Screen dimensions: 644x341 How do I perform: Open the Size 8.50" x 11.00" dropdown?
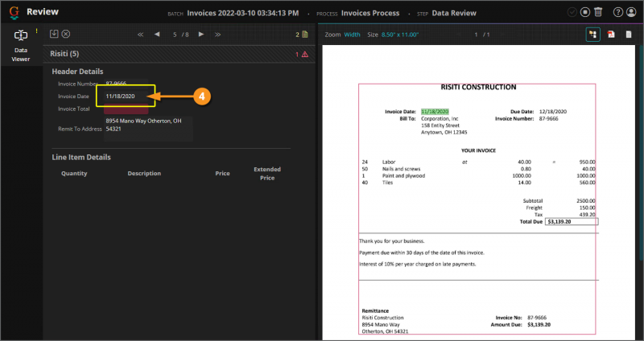pyautogui.click(x=400, y=35)
